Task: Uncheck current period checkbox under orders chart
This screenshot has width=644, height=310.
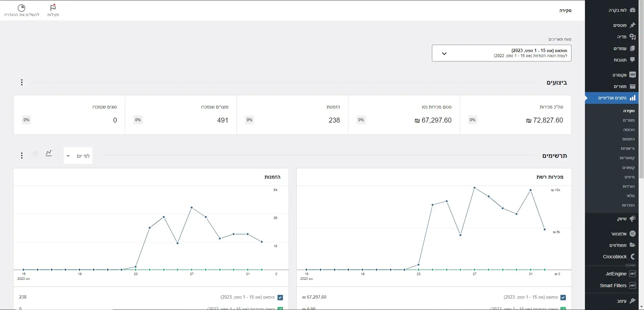Action: pos(280,297)
